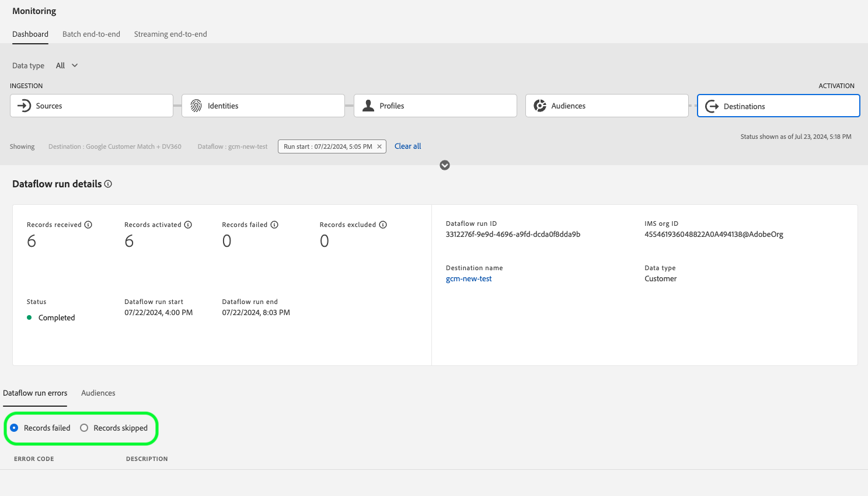Expand the collapsed filter panel chevron
Screen dimensions: 868x496
pyautogui.click(x=445, y=165)
